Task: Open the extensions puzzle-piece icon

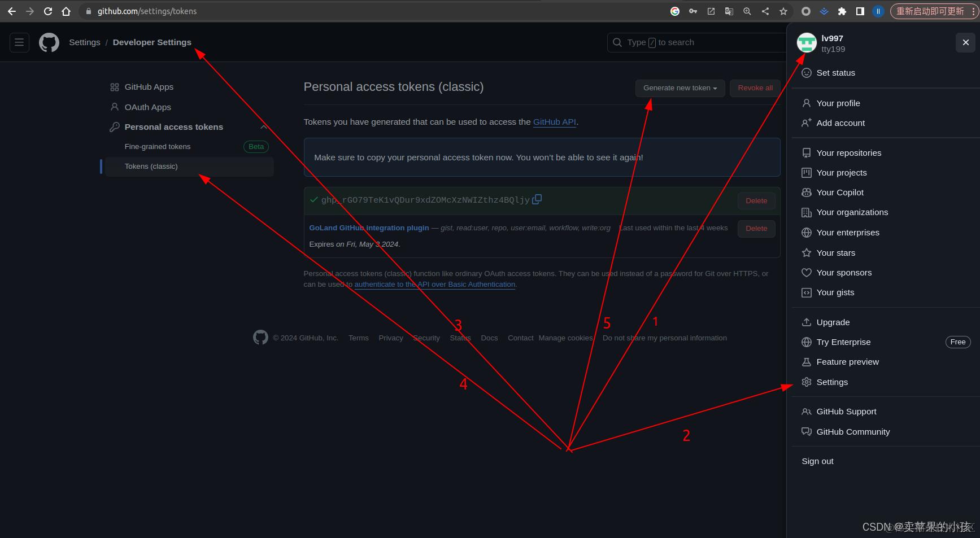Action: tap(842, 11)
